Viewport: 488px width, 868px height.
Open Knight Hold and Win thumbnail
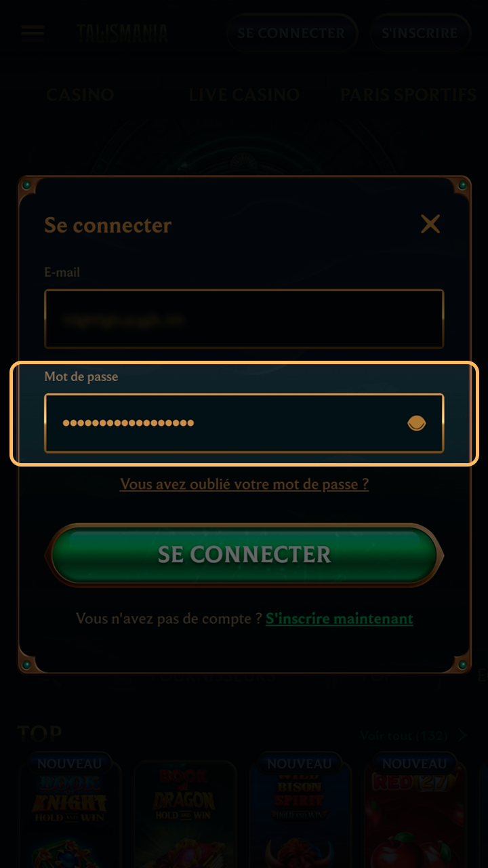[70, 814]
